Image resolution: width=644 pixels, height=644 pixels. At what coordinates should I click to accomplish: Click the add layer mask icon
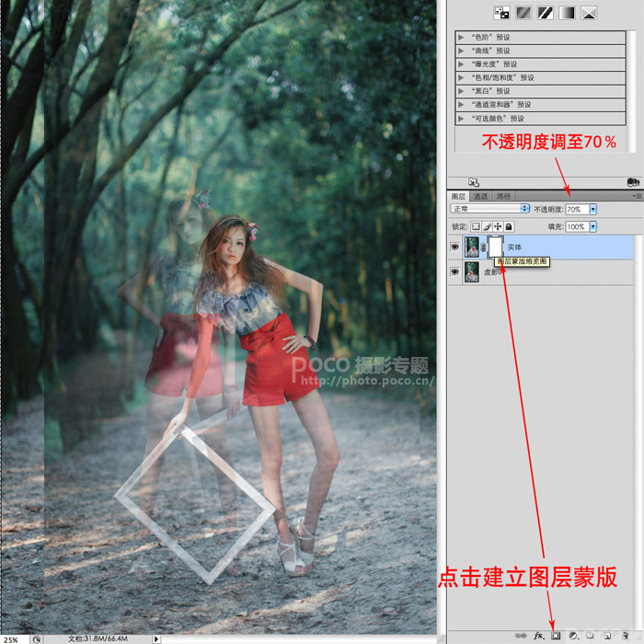(x=556, y=636)
